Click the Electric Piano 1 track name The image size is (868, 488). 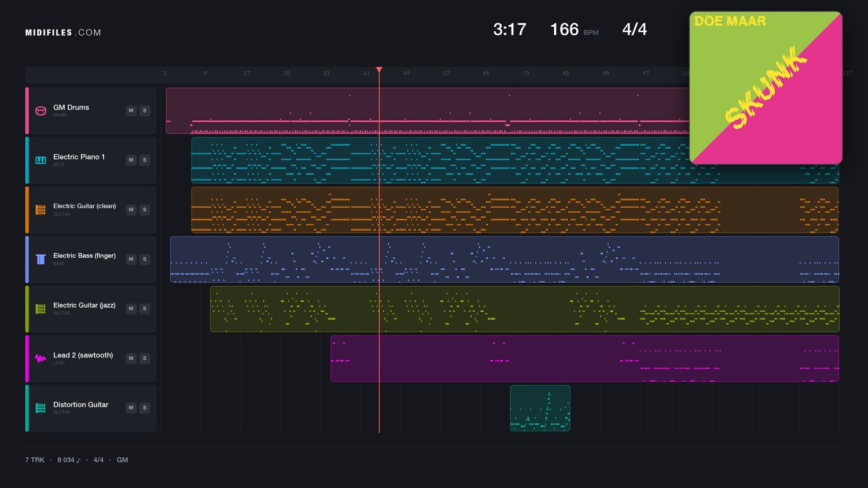79,157
